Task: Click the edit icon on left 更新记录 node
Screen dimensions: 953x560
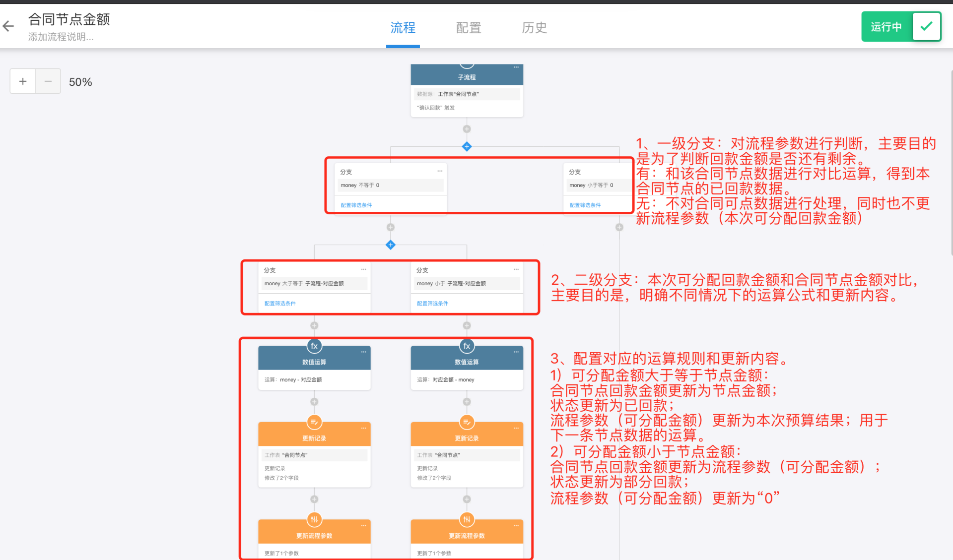Action: click(x=314, y=422)
